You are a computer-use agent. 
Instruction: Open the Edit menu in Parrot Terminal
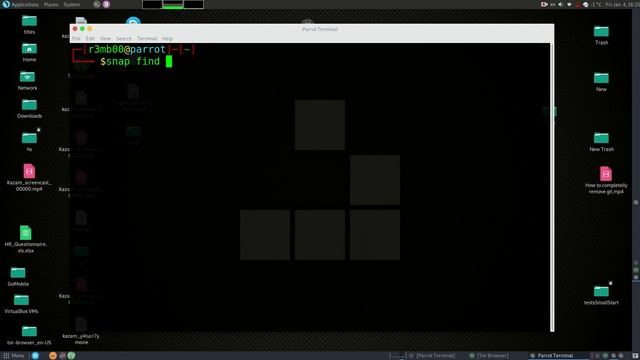[90, 38]
